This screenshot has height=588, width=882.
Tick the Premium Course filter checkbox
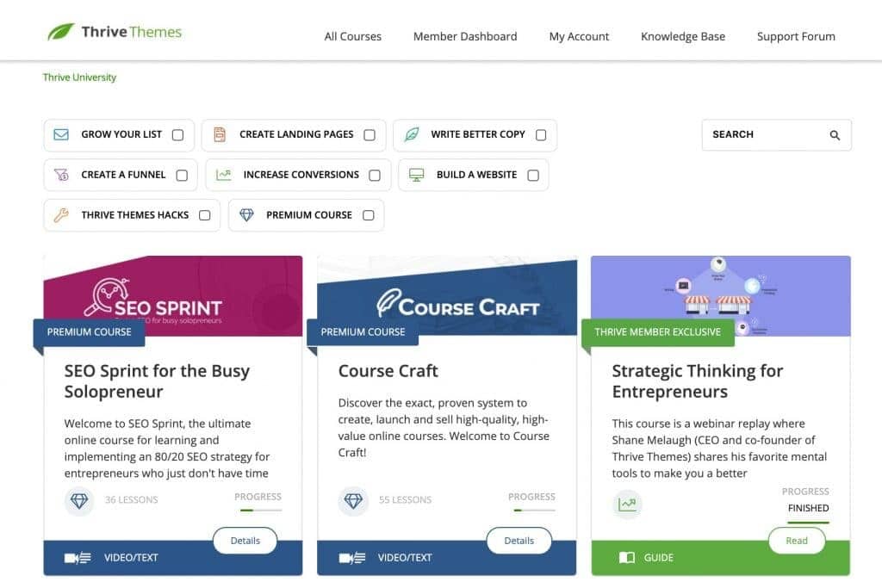[x=369, y=215]
